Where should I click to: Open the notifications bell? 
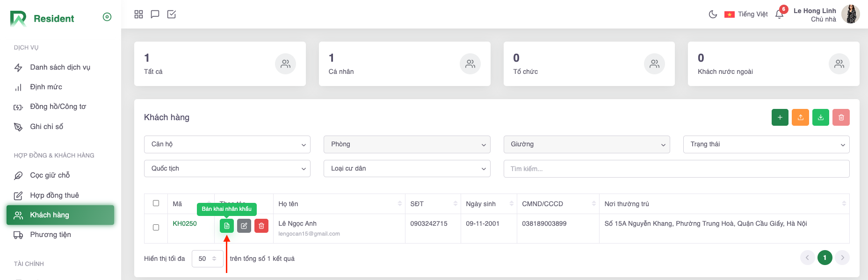779,14
